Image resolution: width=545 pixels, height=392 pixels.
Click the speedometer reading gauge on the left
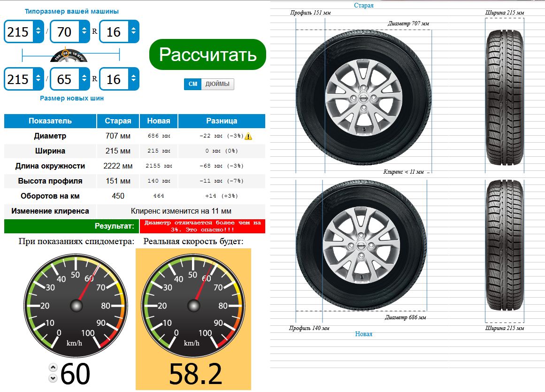click(76, 305)
